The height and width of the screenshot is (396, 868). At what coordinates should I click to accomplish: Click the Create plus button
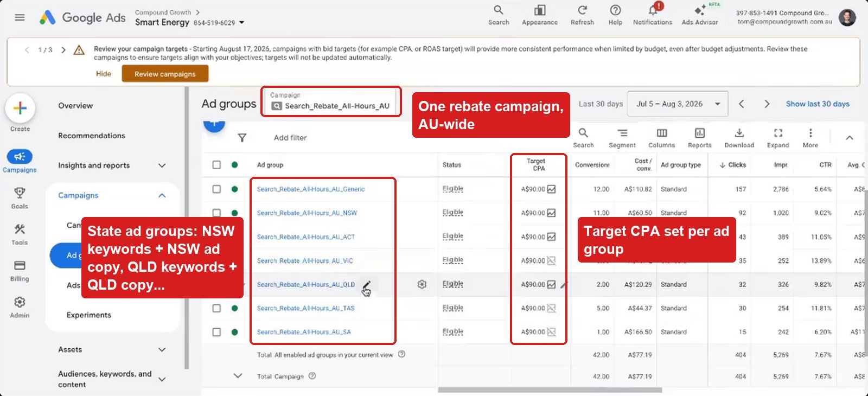click(x=20, y=108)
